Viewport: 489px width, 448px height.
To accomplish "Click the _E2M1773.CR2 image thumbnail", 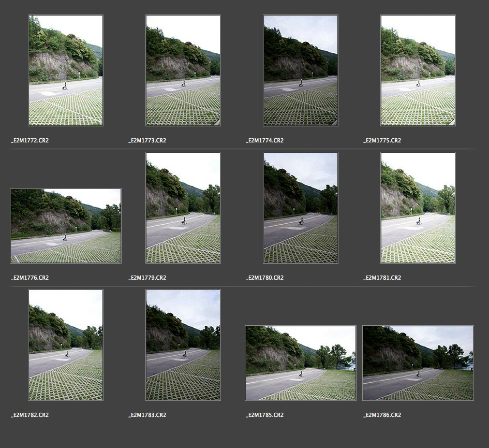I will pos(183,70).
